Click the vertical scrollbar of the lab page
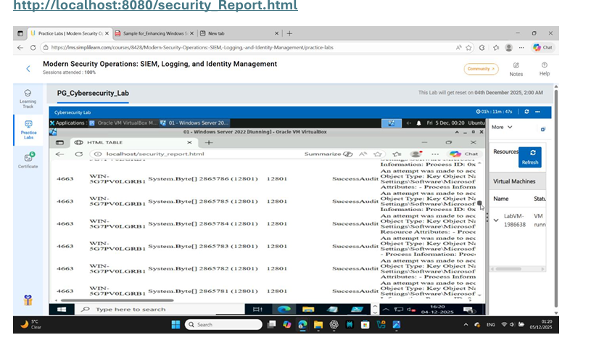 click(x=556, y=199)
